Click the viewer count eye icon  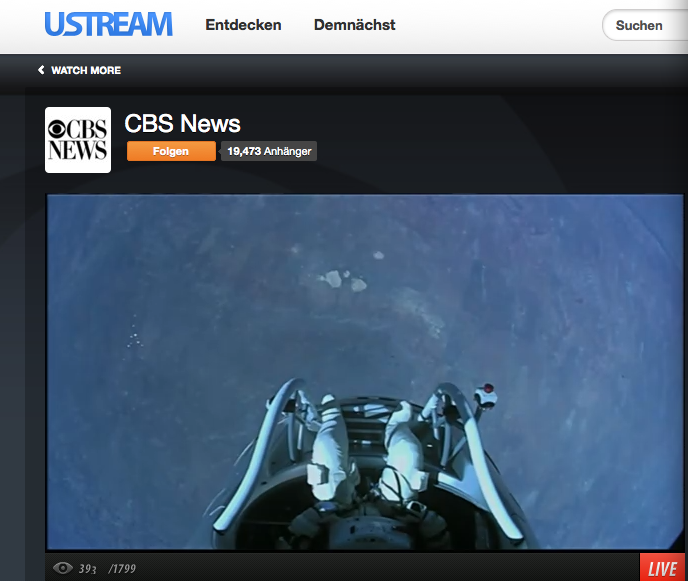pos(63,568)
